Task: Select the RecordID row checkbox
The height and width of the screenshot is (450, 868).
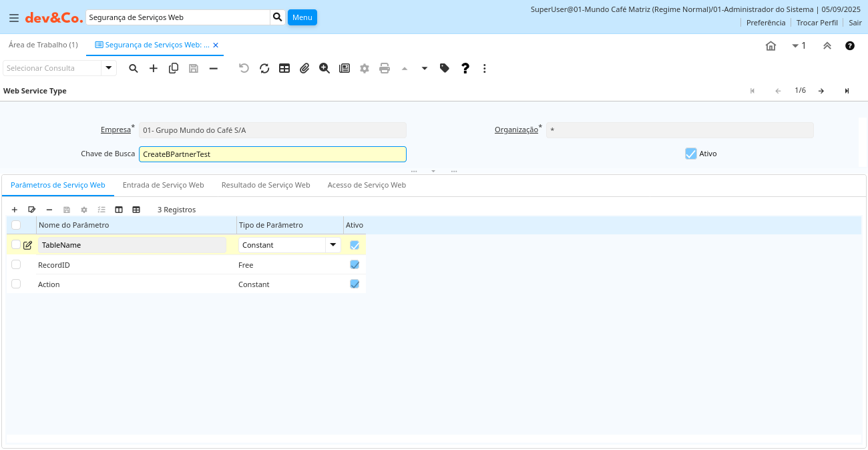Action: [16, 265]
